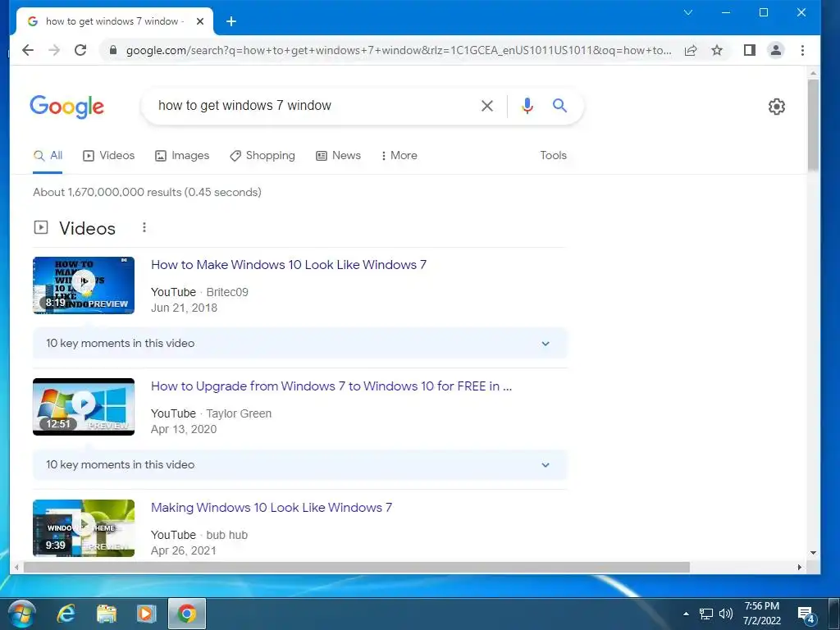
Task: Select the All results tab
Action: pos(48,155)
